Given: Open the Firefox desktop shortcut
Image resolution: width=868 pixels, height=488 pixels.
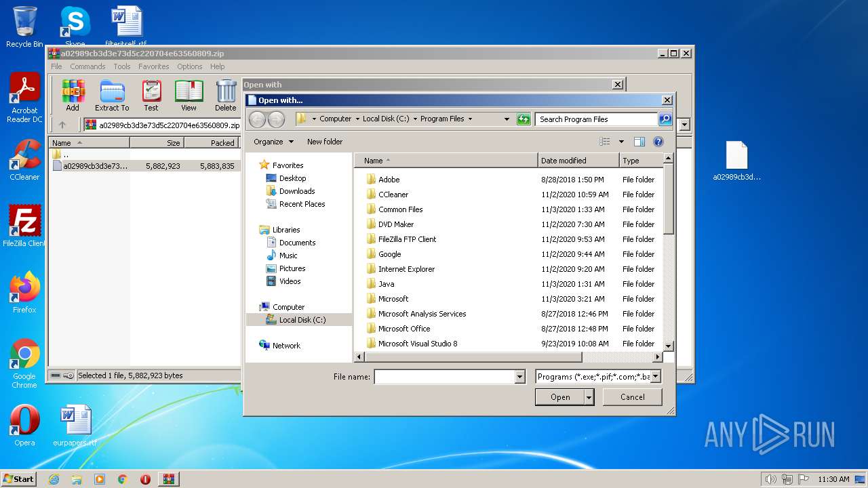Looking at the screenshot, I should tap(24, 292).
